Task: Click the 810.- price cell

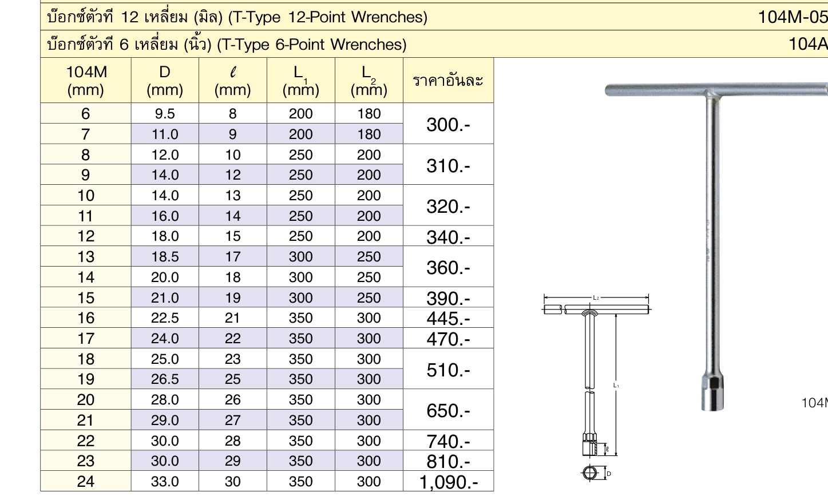Action: pos(448,461)
